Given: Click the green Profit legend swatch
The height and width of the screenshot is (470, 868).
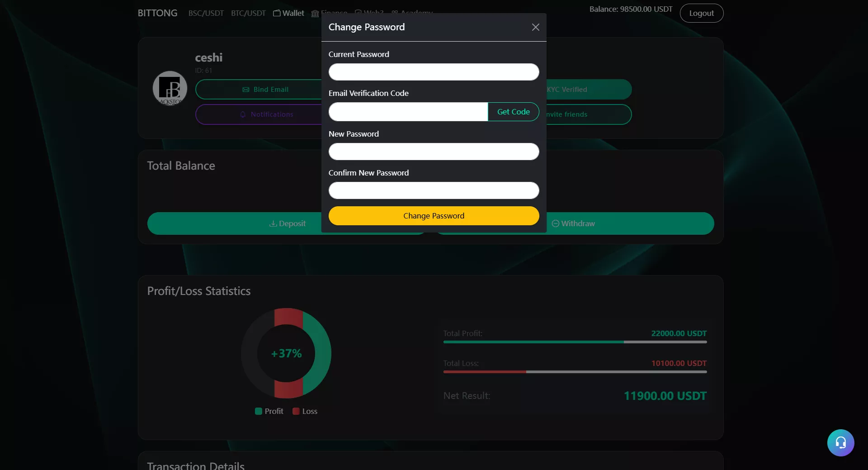Looking at the screenshot, I should click(259, 411).
